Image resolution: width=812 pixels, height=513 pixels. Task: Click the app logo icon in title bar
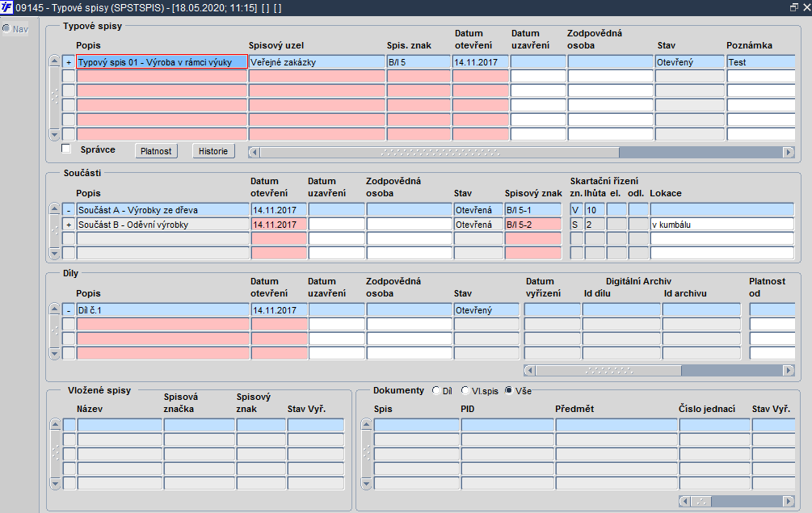(6, 7)
